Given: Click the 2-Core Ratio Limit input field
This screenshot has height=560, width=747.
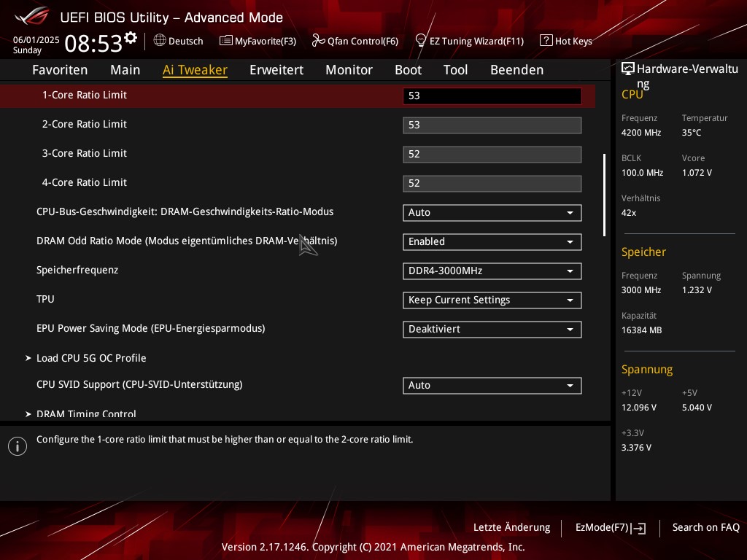Looking at the screenshot, I should tap(492, 125).
